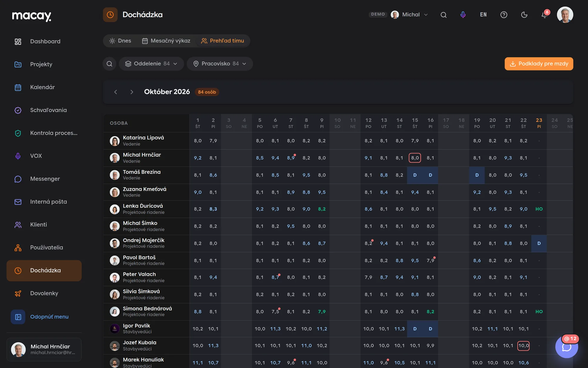Viewport: 588px width, 368px height.
Task: Switch to Mesačný výkaz tab
Action: pyautogui.click(x=166, y=41)
